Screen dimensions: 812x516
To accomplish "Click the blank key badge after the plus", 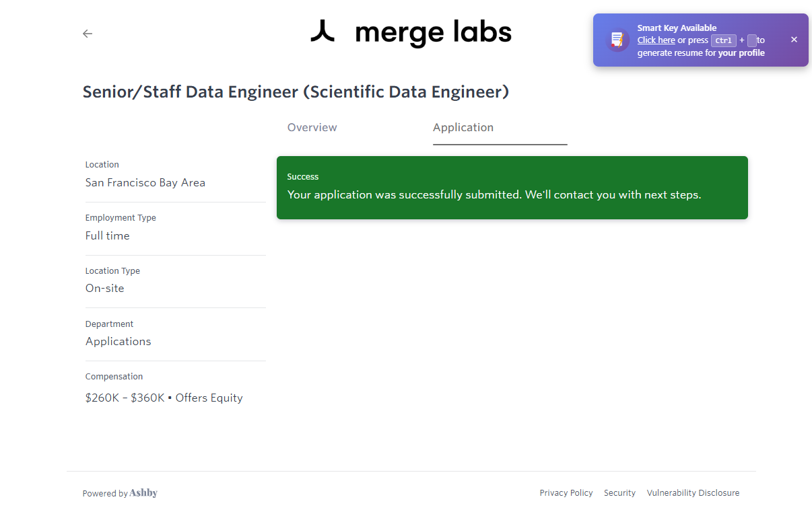I will tap(752, 40).
